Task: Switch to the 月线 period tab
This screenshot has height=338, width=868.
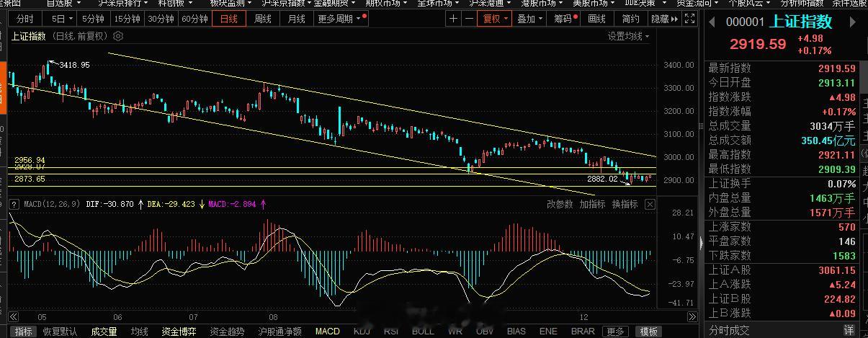Action: [x=296, y=19]
